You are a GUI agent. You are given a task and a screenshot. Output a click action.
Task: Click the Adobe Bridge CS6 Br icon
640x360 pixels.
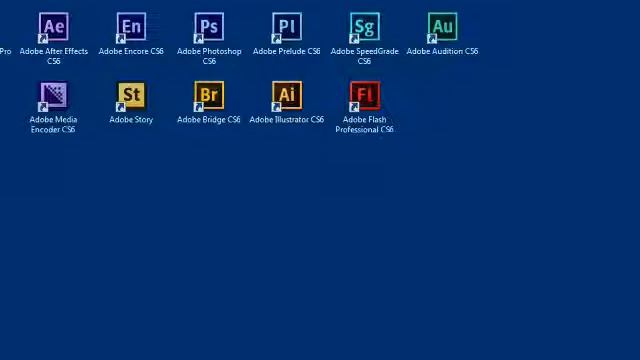pyautogui.click(x=209, y=96)
